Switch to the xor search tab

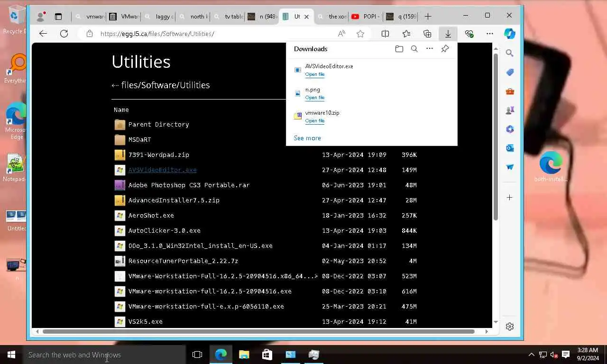tap(331, 17)
